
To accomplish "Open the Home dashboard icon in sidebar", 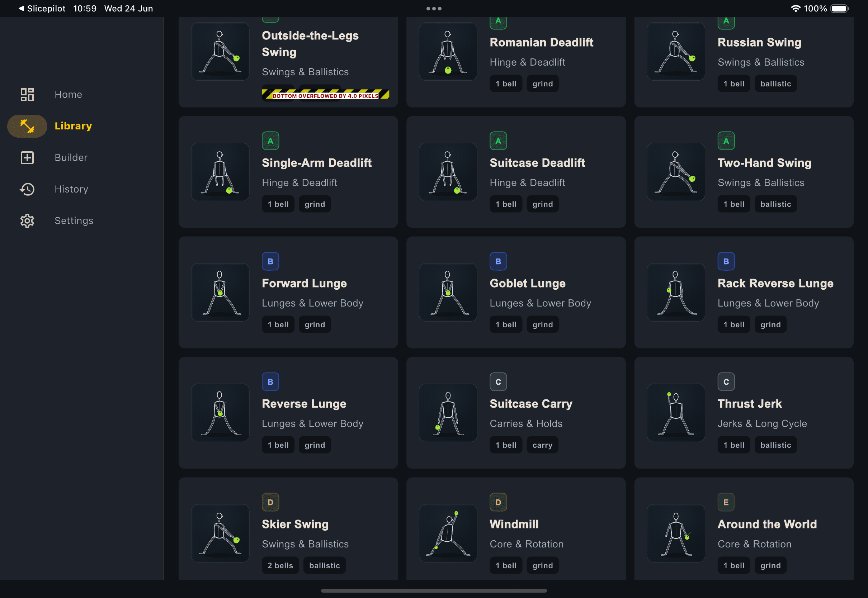I will pos(27,94).
